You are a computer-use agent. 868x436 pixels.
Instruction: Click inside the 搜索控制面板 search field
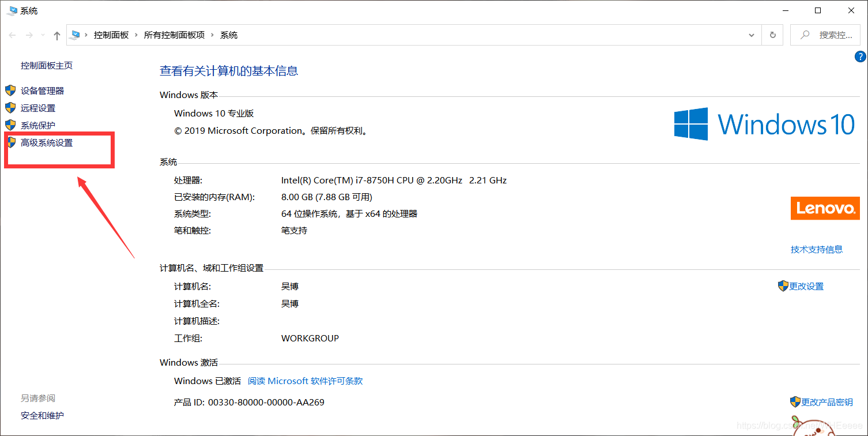pyautogui.click(x=834, y=35)
